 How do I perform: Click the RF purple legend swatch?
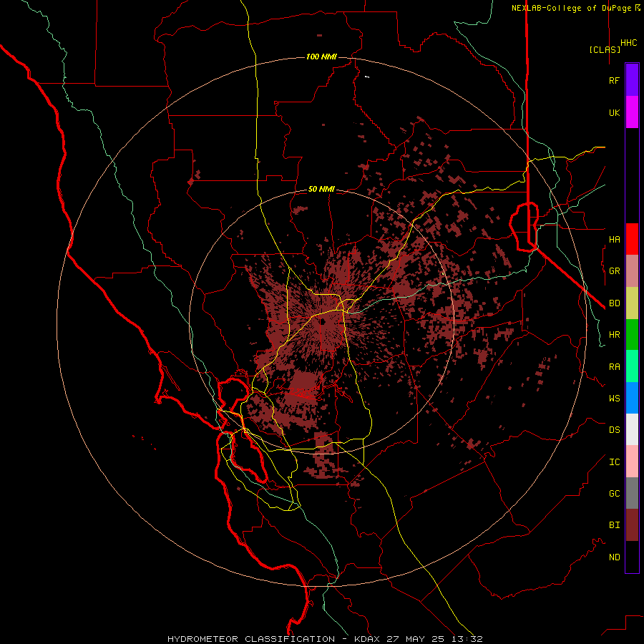(x=632, y=80)
